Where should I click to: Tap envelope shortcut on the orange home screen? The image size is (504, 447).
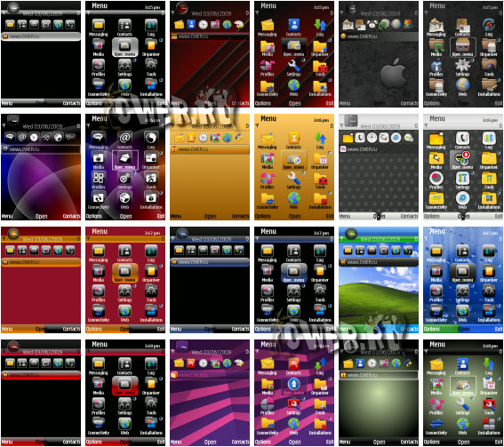point(179,138)
